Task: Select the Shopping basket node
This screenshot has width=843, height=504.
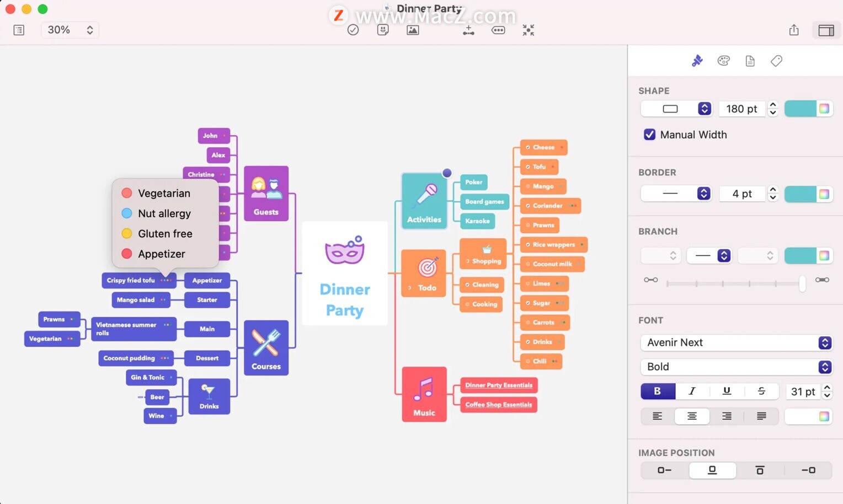Action: pos(483,254)
